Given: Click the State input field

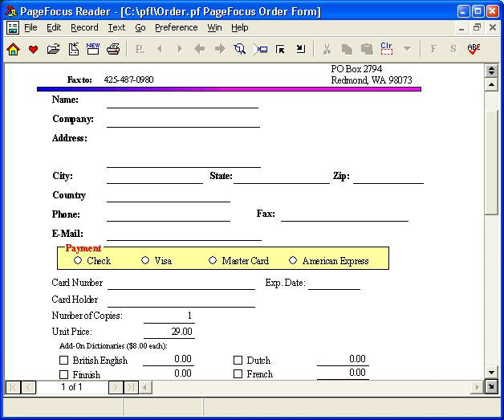Looking at the screenshot, I should 282,177.
